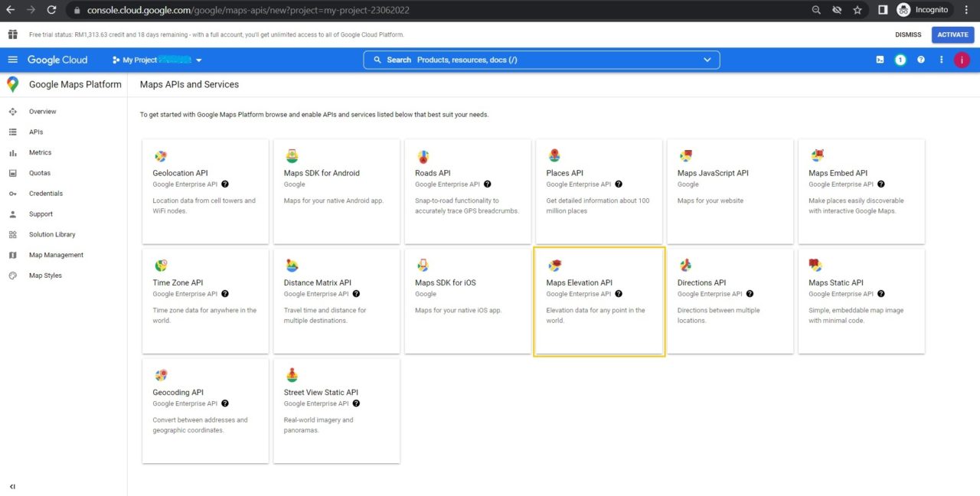Click the Map Styles palette icon
The height and width of the screenshot is (496, 980).
(12, 275)
